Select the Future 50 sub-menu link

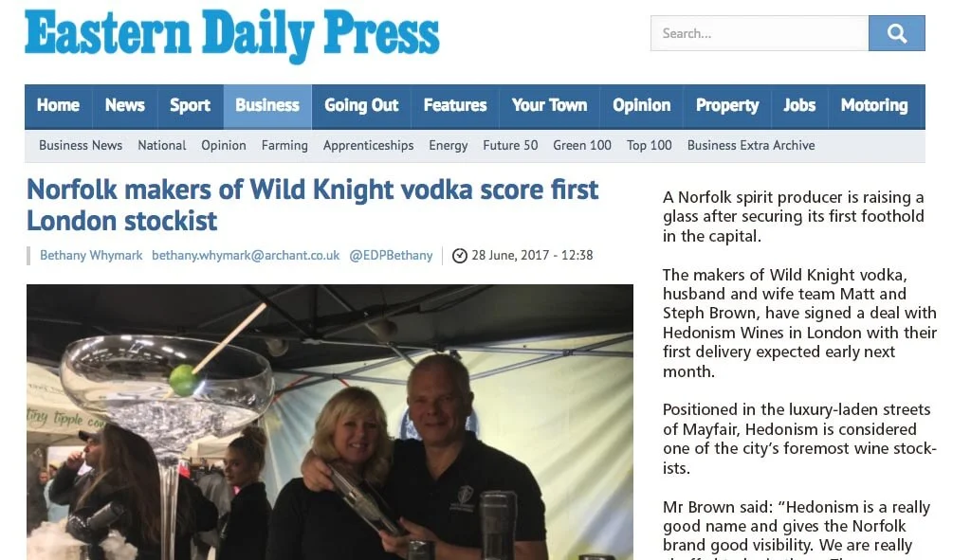click(x=510, y=145)
